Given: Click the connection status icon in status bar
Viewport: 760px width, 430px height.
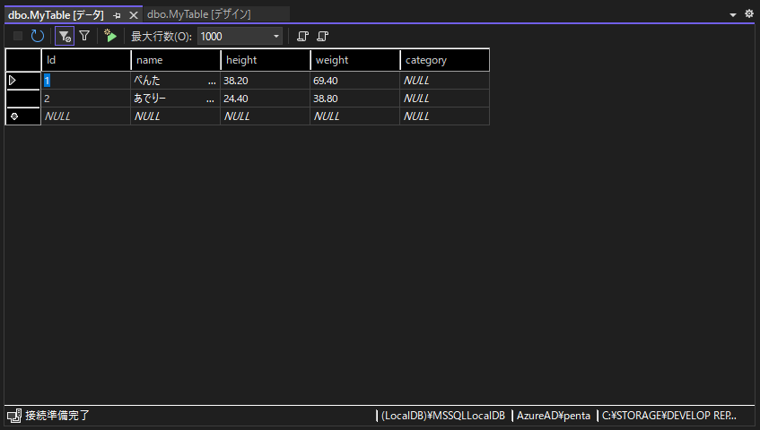Looking at the screenshot, I should (x=14, y=415).
